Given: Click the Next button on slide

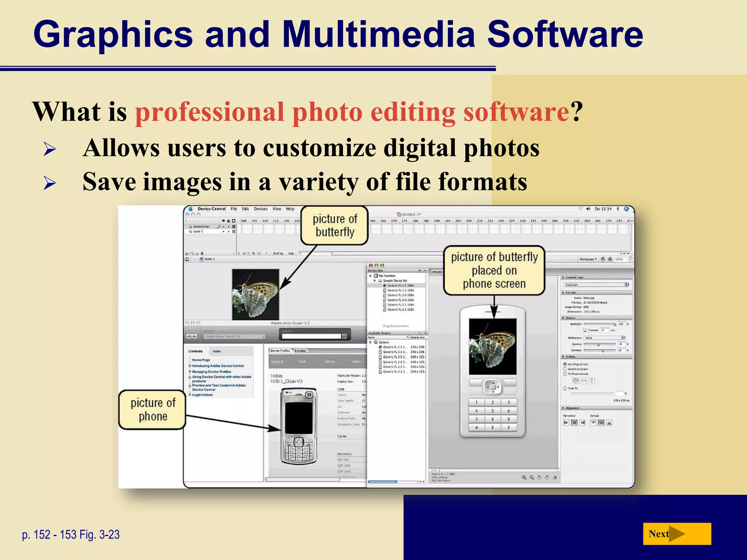Looking at the screenshot, I should pos(677,534).
